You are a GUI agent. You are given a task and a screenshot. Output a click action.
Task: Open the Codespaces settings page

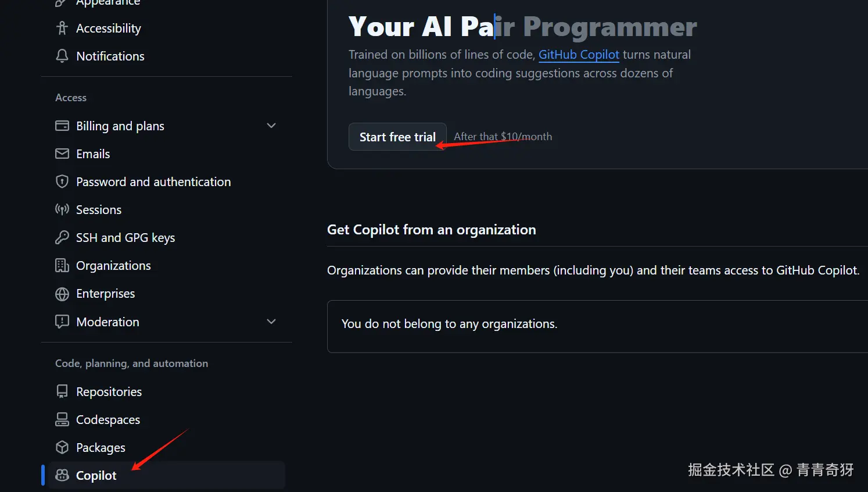tap(108, 420)
